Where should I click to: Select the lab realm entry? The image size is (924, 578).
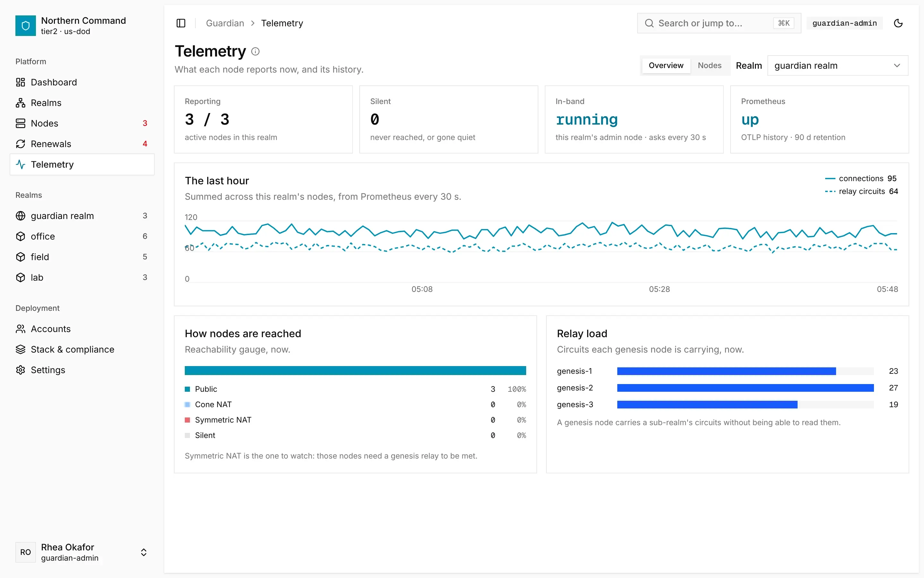point(82,277)
